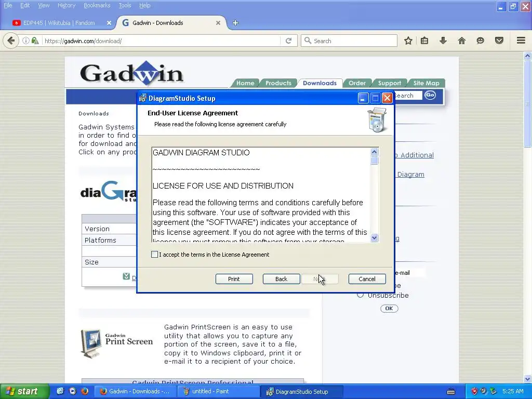Launch Firefox from quick launch

pos(85,391)
